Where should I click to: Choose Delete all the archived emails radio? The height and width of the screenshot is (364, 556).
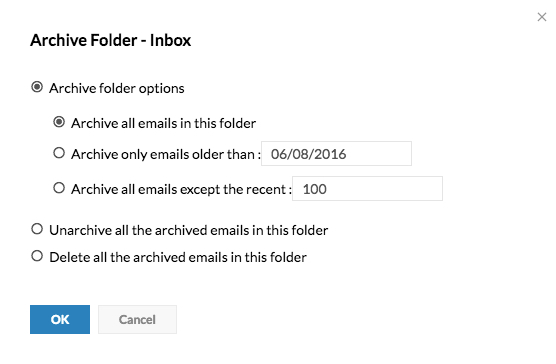pos(37,256)
